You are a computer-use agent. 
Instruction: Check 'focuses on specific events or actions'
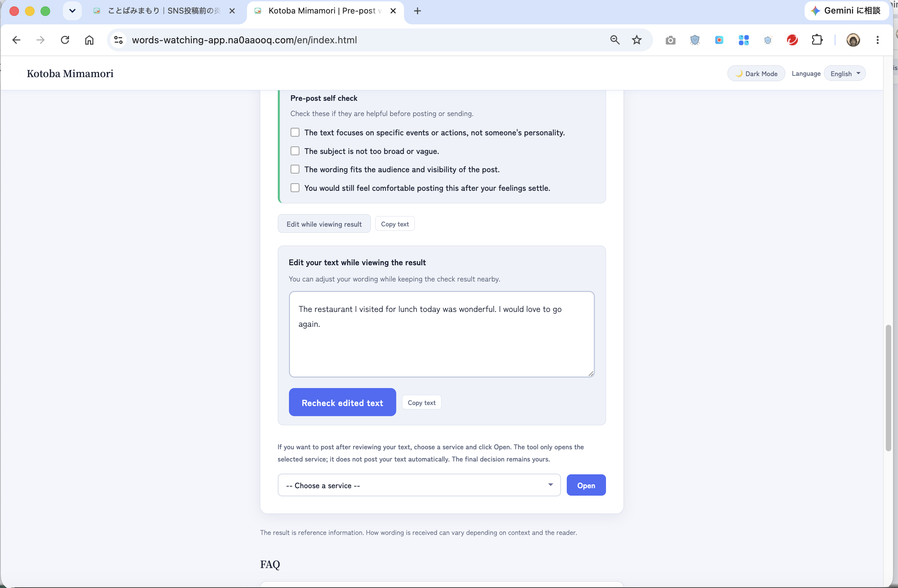pos(295,132)
